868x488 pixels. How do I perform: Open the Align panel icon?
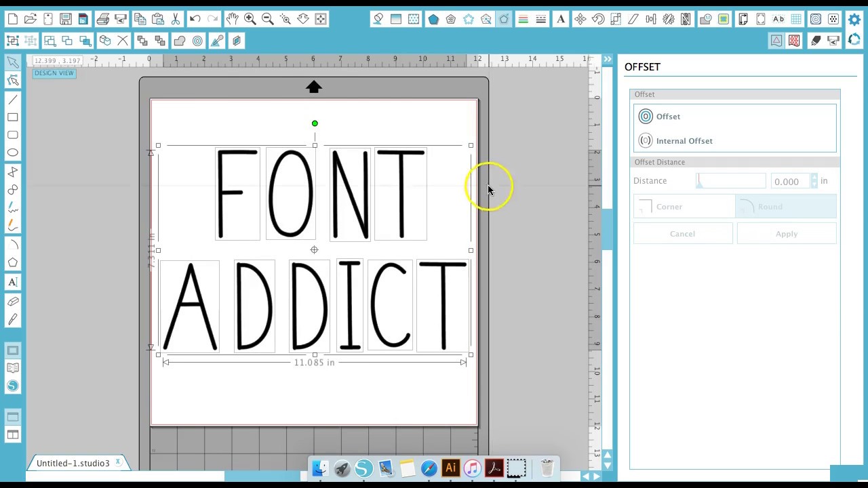point(651,19)
